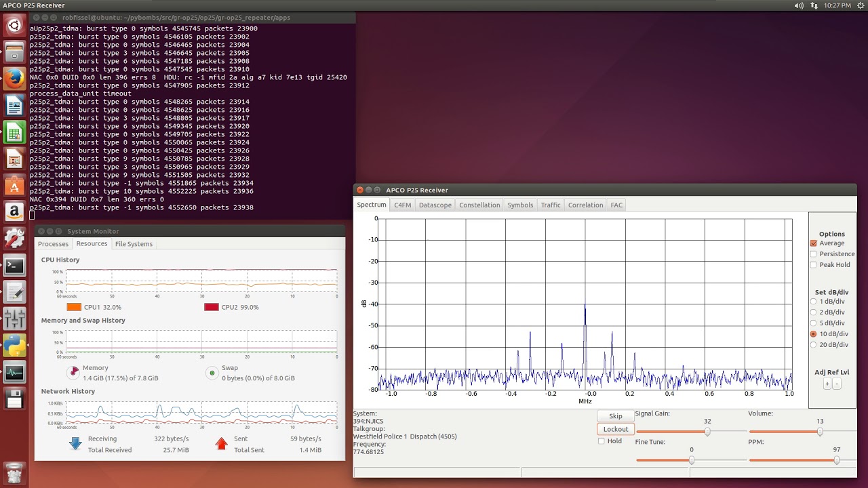
Task: Open Firefox from the launcher
Action: tap(14, 79)
